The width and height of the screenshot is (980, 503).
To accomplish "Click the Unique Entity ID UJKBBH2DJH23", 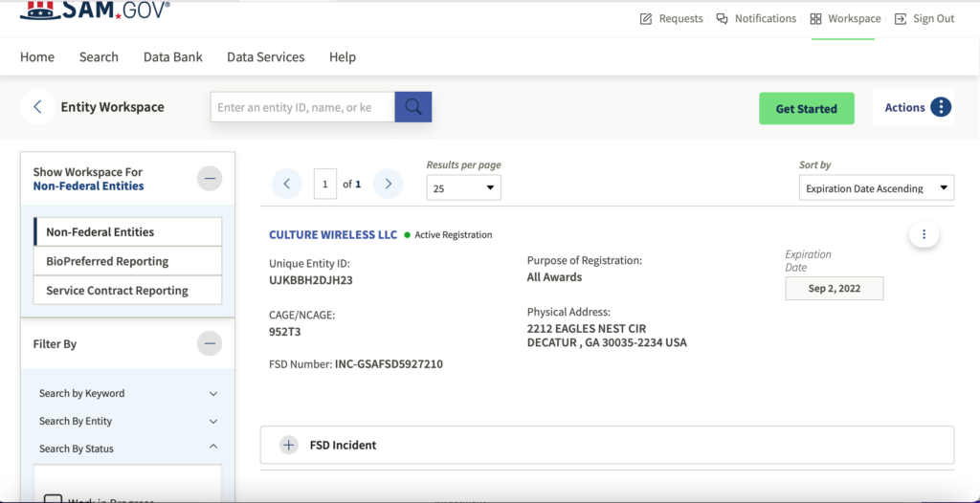I will (311, 280).
